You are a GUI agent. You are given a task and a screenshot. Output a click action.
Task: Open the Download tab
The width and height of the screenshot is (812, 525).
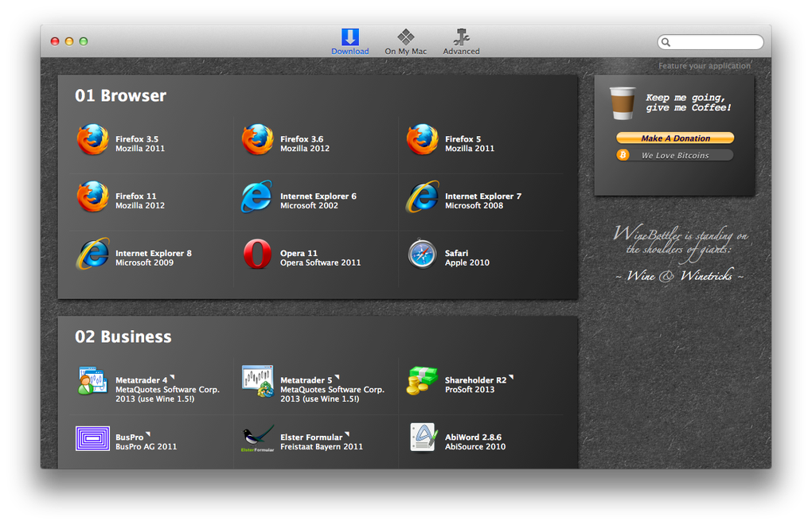(x=350, y=41)
